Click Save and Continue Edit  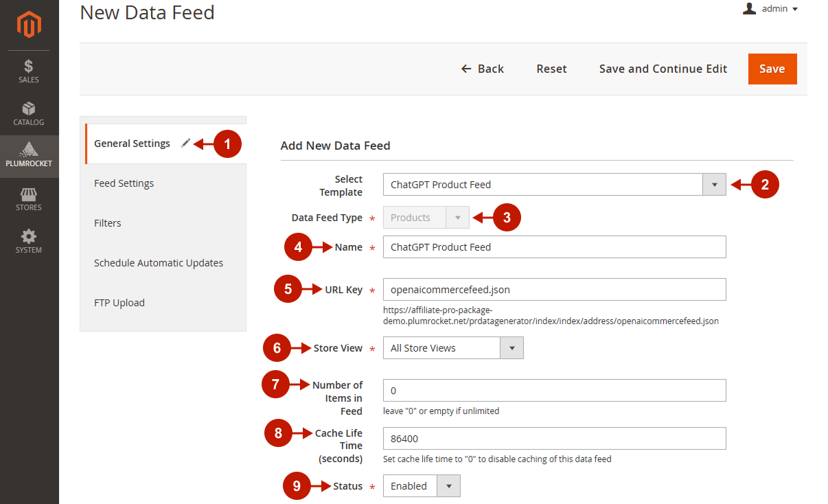click(x=663, y=69)
